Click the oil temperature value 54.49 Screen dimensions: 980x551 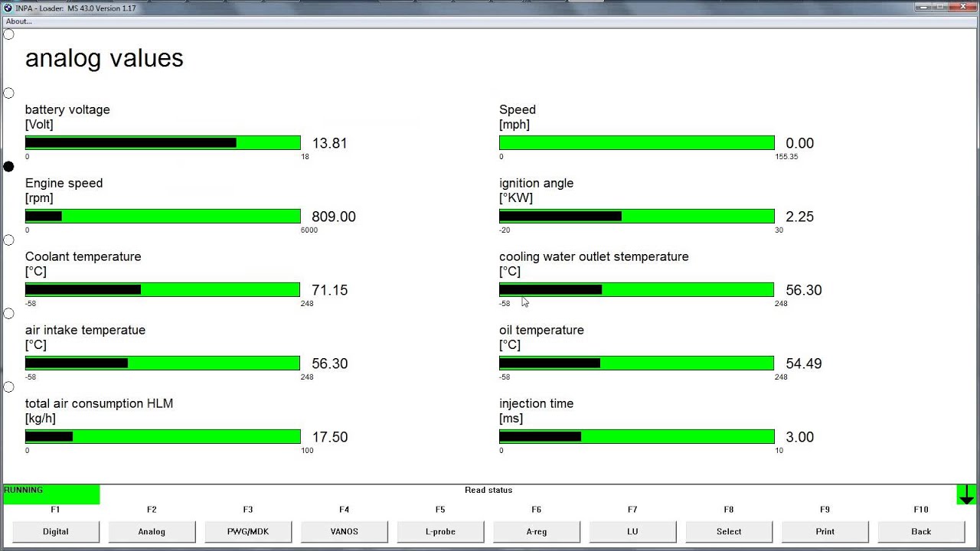pos(804,364)
